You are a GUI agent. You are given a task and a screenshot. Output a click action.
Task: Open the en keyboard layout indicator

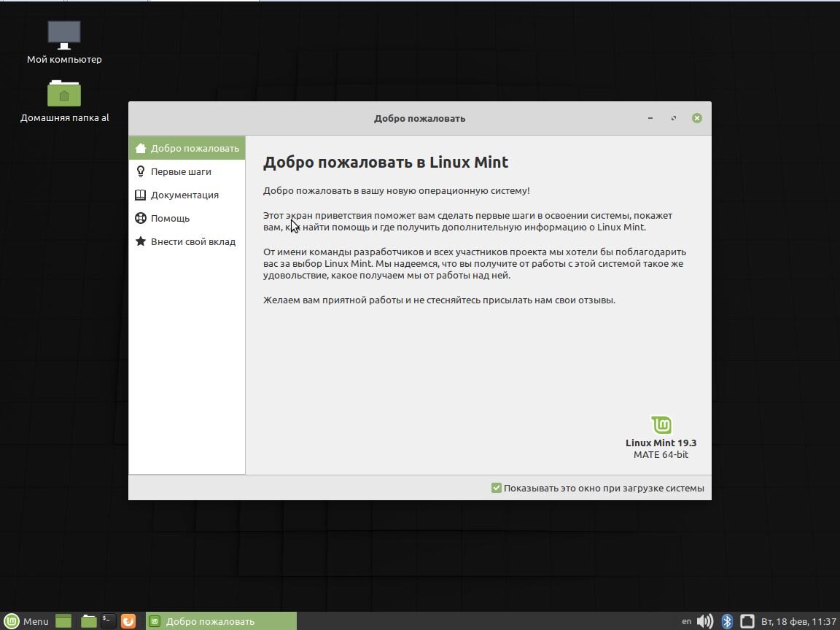click(686, 621)
